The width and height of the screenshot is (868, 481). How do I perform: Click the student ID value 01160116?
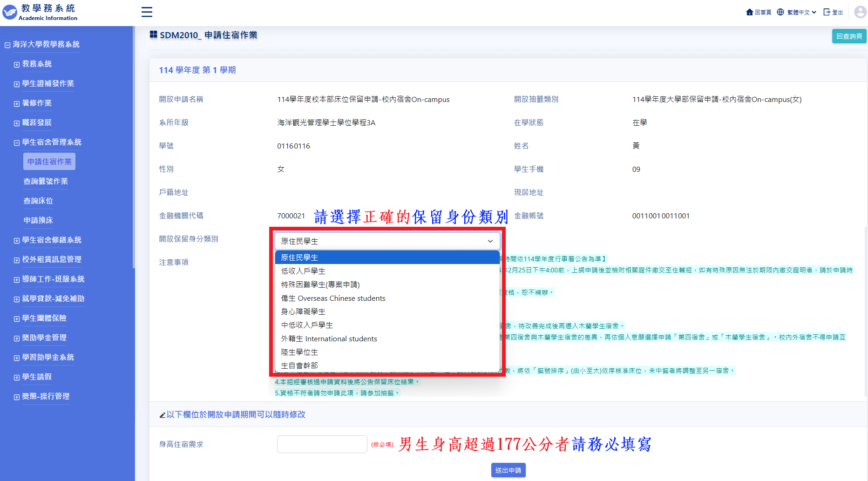293,146
